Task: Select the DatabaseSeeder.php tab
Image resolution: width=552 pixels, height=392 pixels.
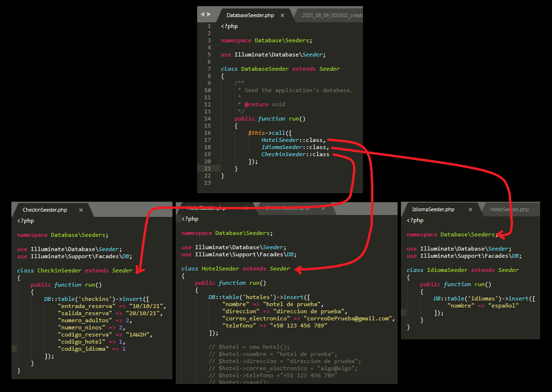Action: [x=250, y=15]
